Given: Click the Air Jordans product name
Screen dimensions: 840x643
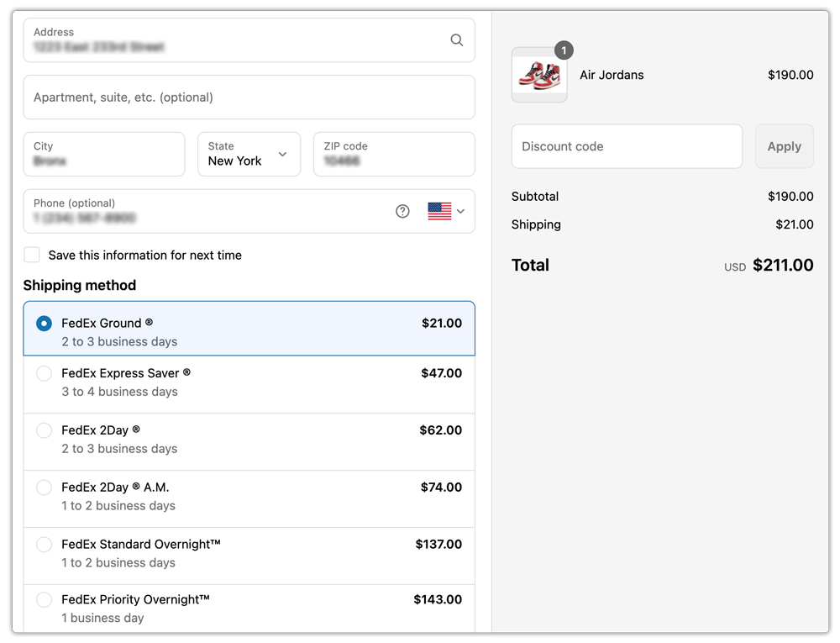Looking at the screenshot, I should click(x=612, y=75).
